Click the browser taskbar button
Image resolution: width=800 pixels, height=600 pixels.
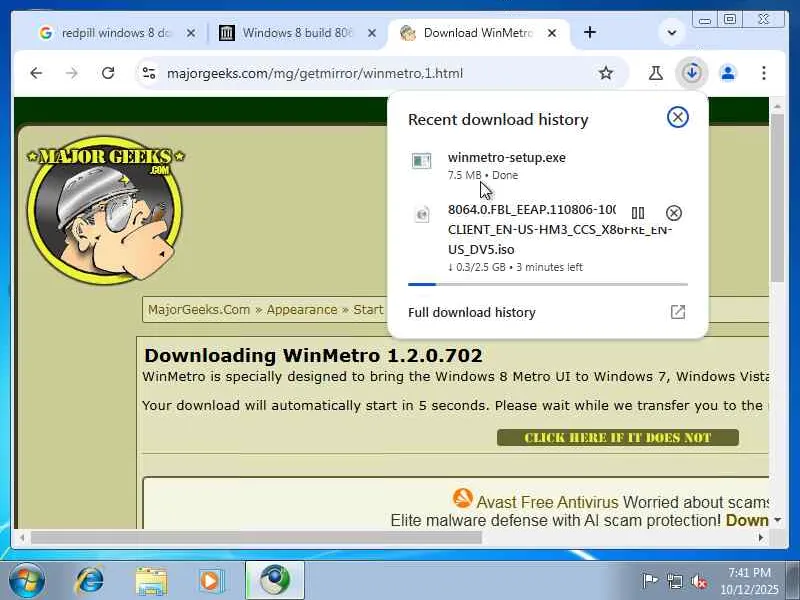pyautogui.click(x=275, y=581)
